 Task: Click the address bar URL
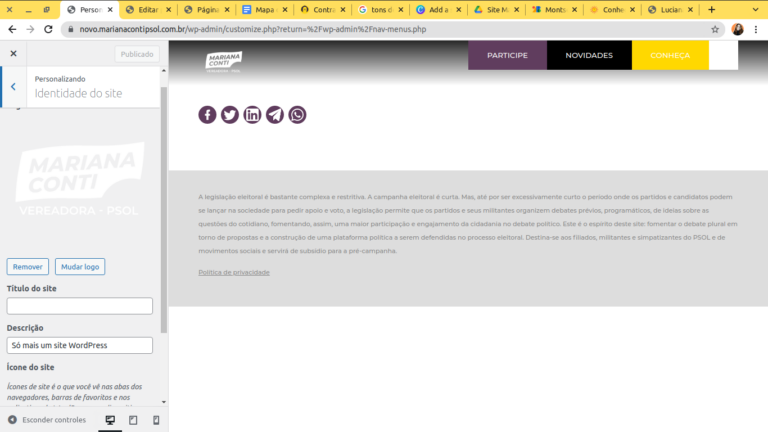click(253, 29)
